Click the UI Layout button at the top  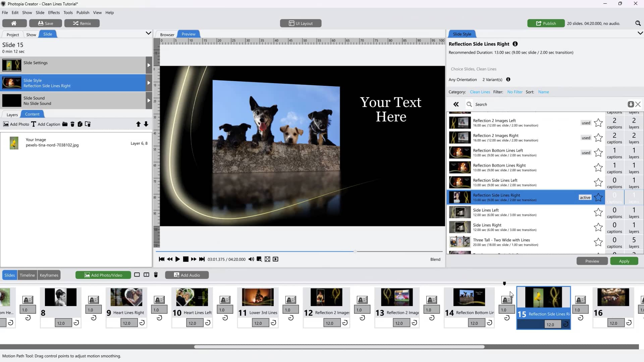(x=300, y=23)
